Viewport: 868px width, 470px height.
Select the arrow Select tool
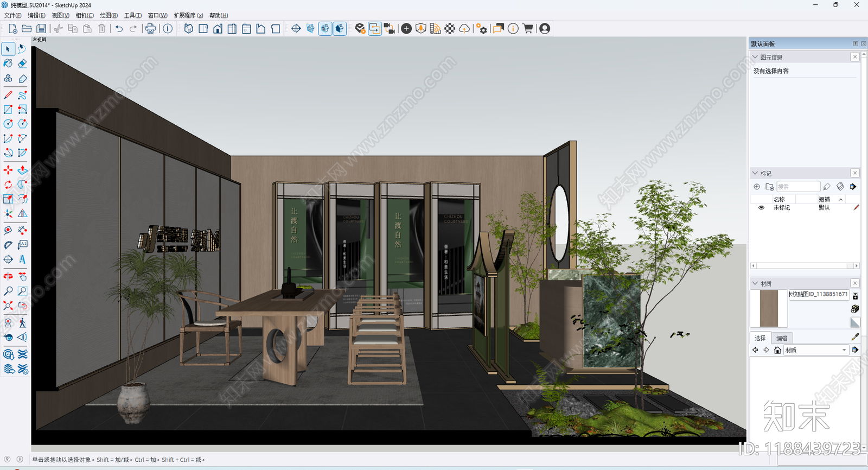coord(8,49)
